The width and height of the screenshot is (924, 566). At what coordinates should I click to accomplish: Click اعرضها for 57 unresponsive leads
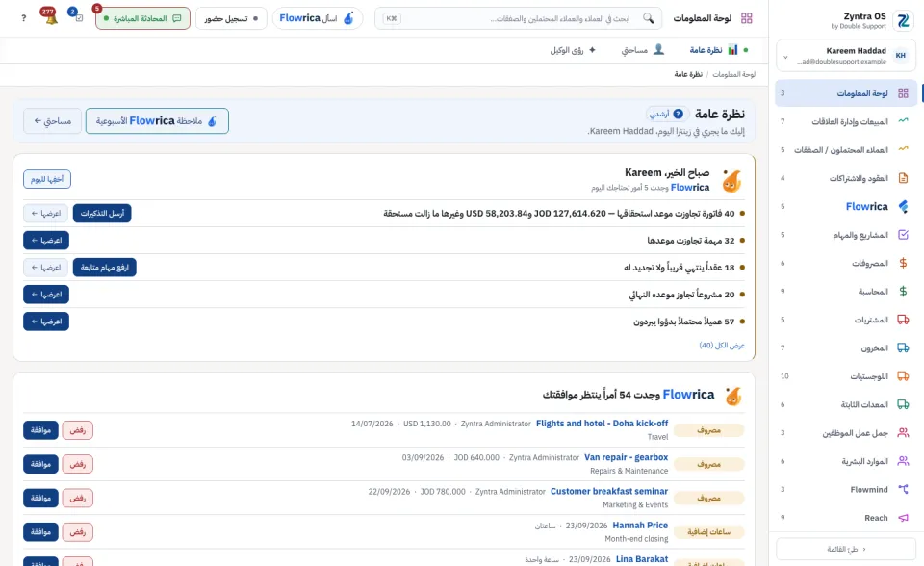[46, 322]
